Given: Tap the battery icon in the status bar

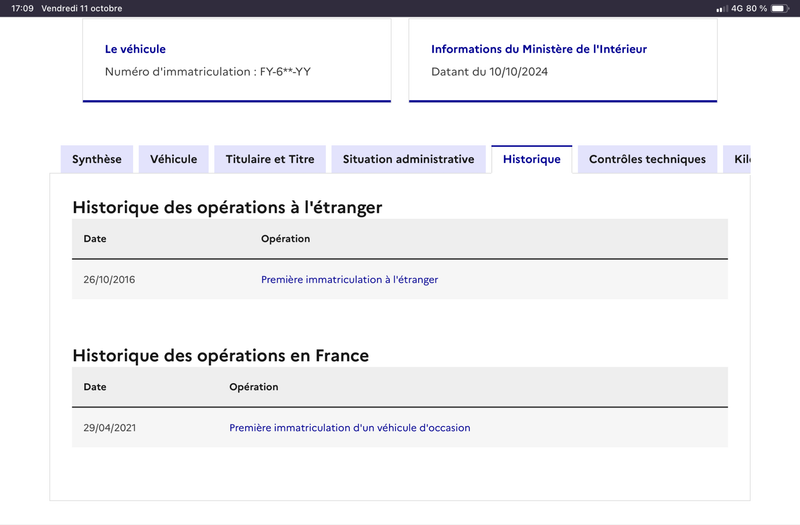Looking at the screenshot, I should click(780, 8).
